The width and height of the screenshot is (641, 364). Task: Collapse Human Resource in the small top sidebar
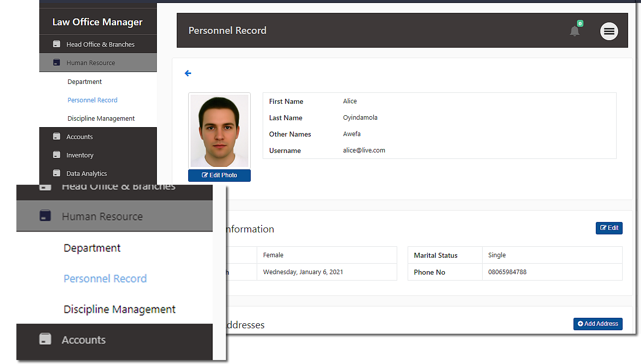[90, 63]
